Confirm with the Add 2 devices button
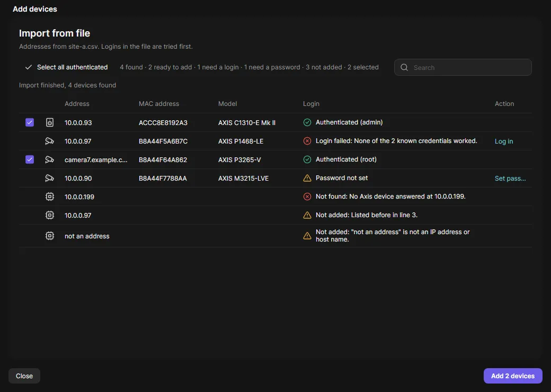The width and height of the screenshot is (551, 392). coord(513,376)
